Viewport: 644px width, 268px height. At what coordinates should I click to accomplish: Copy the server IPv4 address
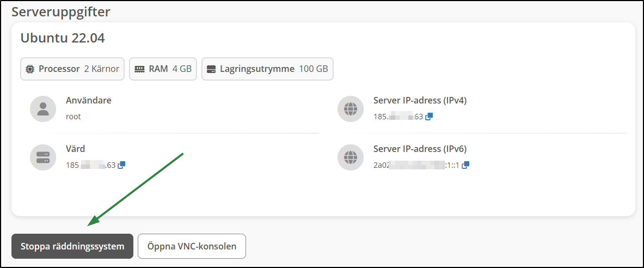(429, 117)
